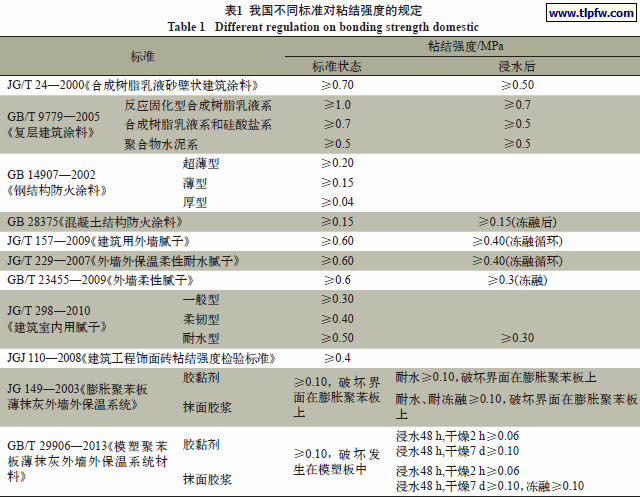Select row 'GB 28375《混凝土结构防火涂料》'
Image resolution: width=640 pixels, height=498 pixels.
[320, 222]
